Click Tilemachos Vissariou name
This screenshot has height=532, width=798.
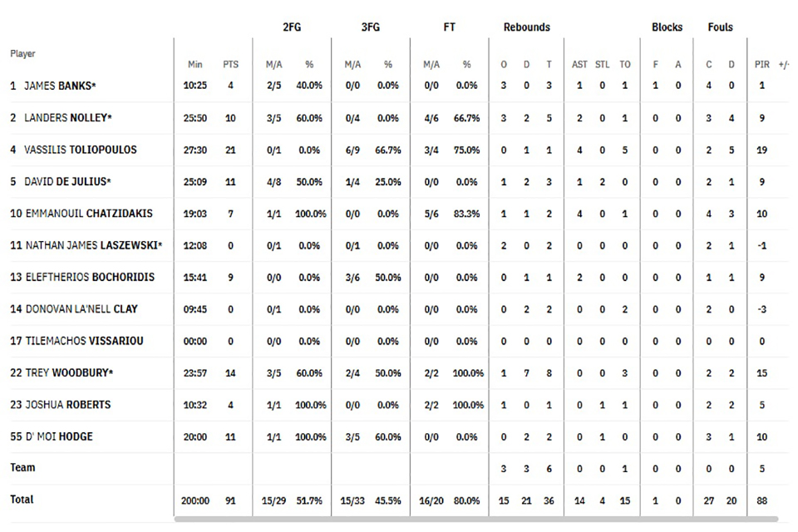(x=85, y=341)
